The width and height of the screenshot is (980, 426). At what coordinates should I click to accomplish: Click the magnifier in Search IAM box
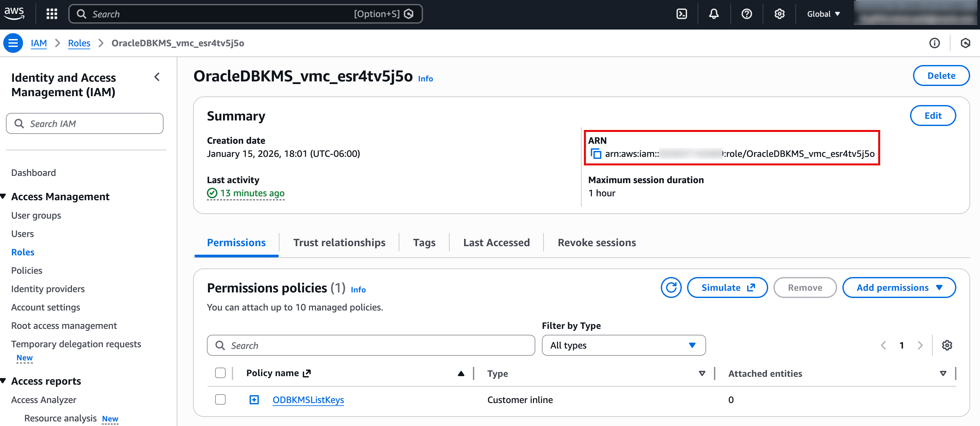pos(19,123)
